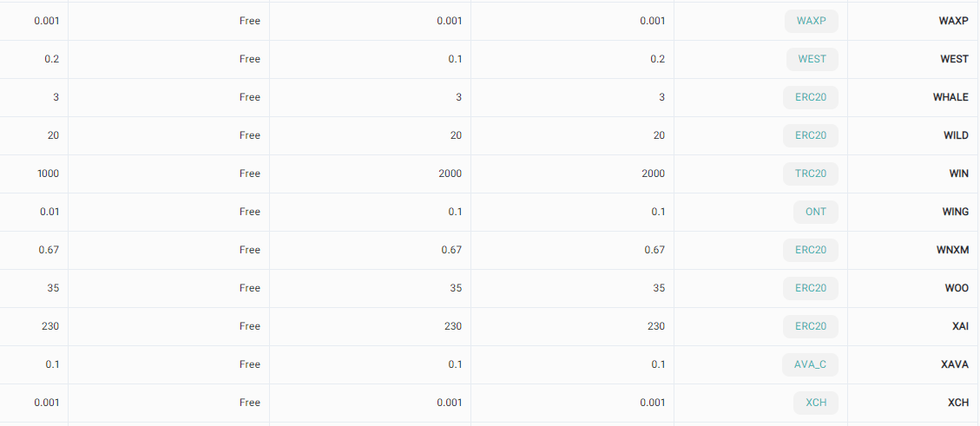The width and height of the screenshot is (980, 426).
Task: Select the WHALE coin name
Action: point(950,97)
